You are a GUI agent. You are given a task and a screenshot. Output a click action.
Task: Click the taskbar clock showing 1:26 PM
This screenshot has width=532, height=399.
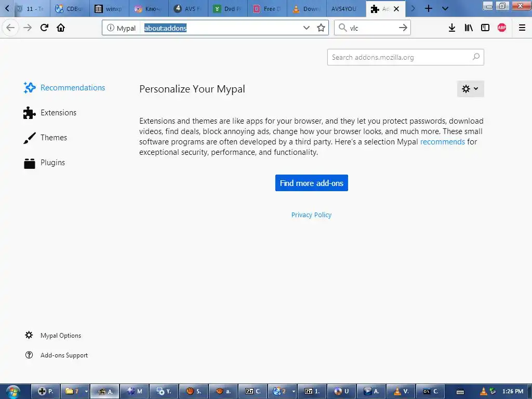512,392
